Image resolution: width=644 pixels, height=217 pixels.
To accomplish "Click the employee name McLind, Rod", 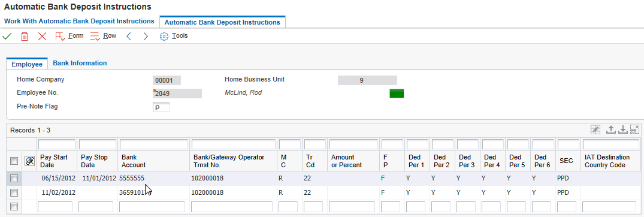I will (x=243, y=93).
